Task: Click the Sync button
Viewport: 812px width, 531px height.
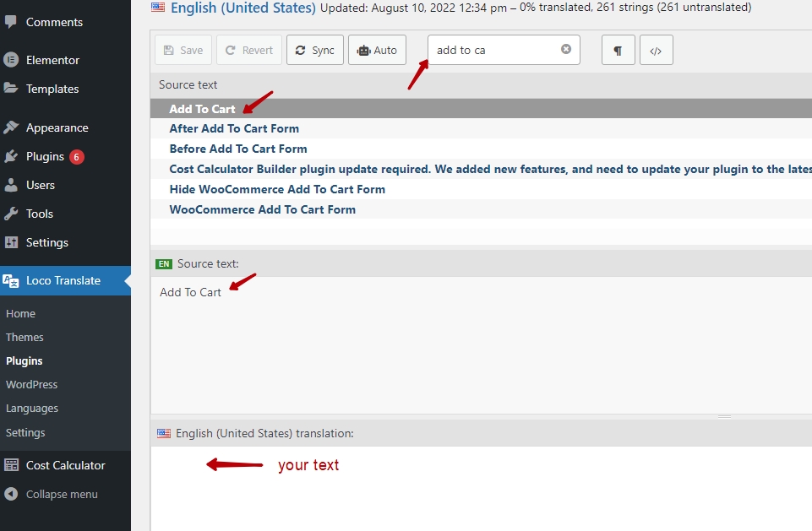Action: (x=315, y=50)
